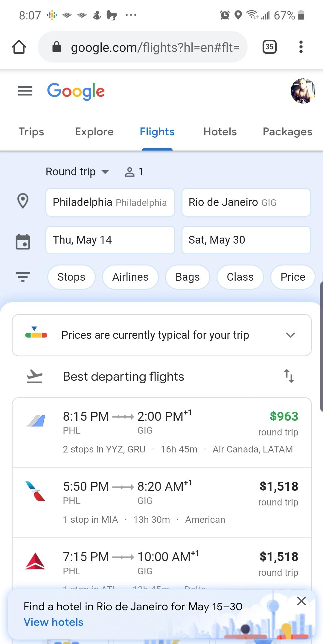Open the all filters icon

(23, 277)
